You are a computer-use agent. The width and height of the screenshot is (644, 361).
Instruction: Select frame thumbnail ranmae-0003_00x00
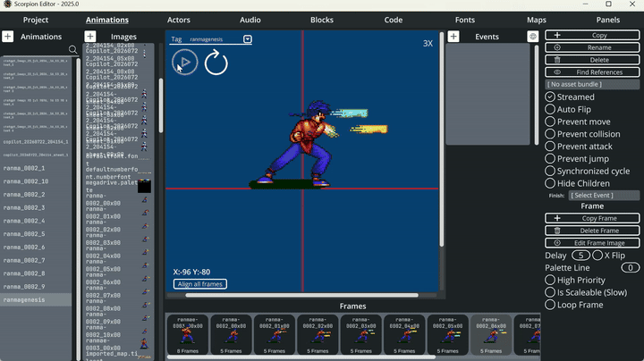click(x=187, y=335)
